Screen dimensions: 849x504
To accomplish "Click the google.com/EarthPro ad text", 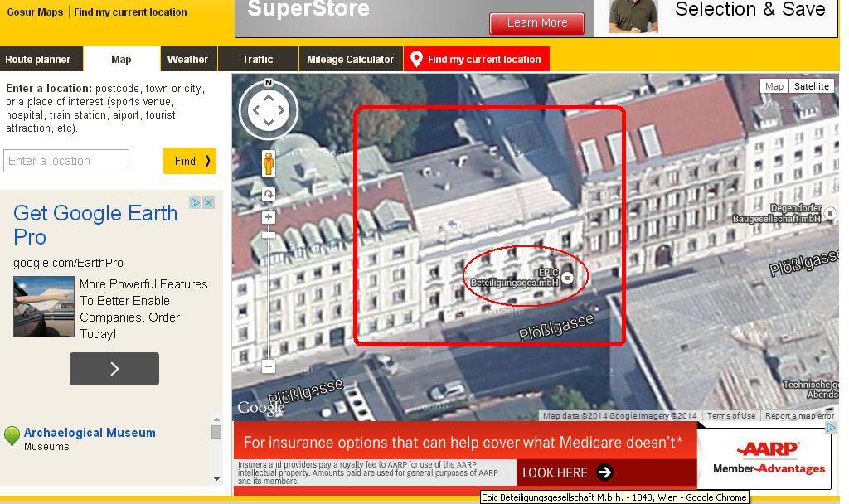I will (68, 263).
